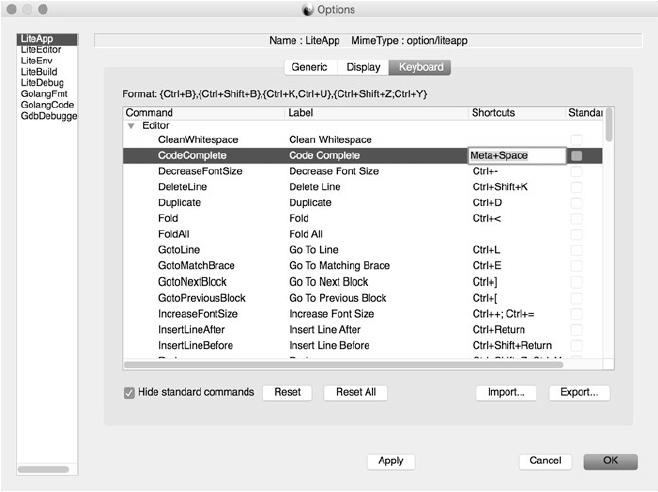Select the InsertLineAfter command

pyautogui.click(x=191, y=330)
